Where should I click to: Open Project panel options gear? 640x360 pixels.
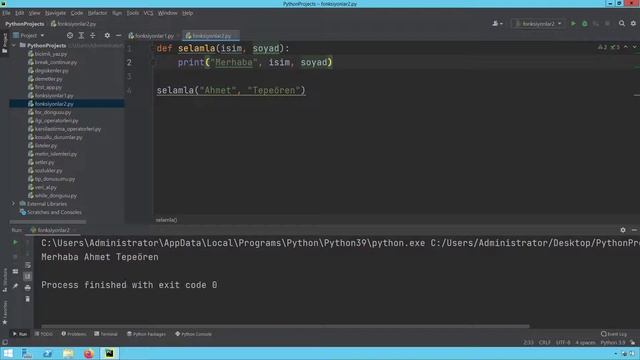click(x=107, y=36)
